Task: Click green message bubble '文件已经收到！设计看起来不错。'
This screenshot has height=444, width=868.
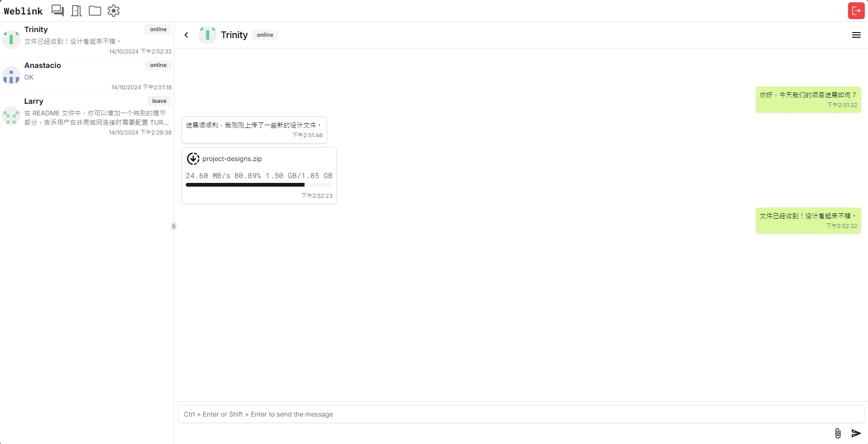Action: 808,220
